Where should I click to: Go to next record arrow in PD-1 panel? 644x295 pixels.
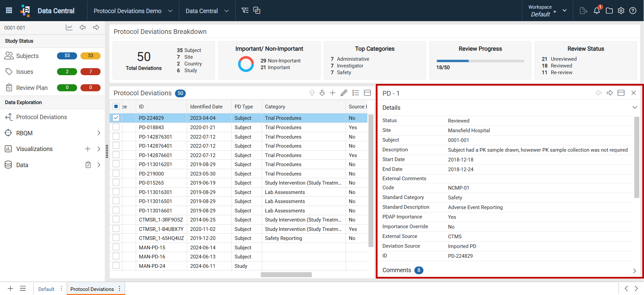pos(610,93)
